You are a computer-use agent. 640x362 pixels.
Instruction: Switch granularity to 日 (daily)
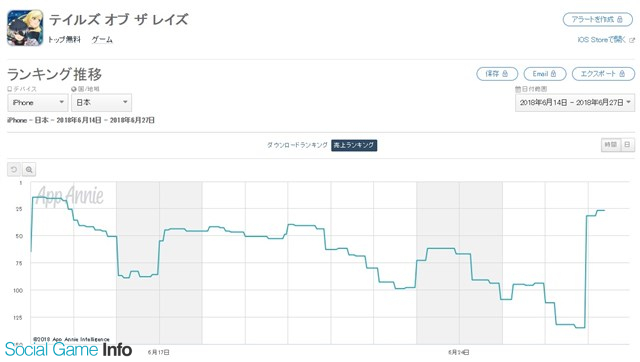pyautogui.click(x=628, y=145)
